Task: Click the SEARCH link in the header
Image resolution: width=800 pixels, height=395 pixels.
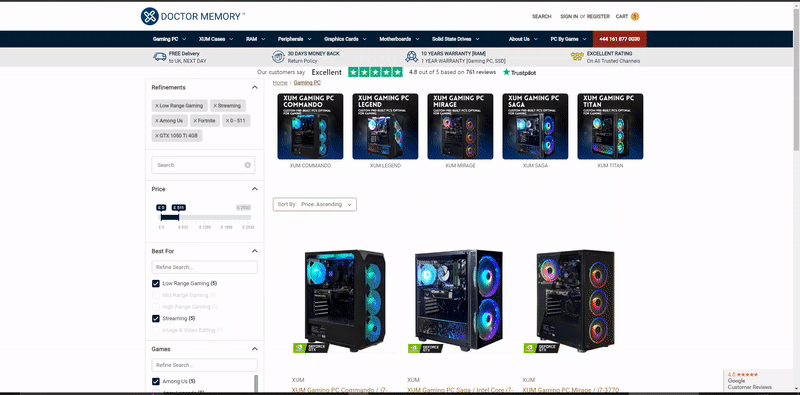Action: pyautogui.click(x=542, y=16)
